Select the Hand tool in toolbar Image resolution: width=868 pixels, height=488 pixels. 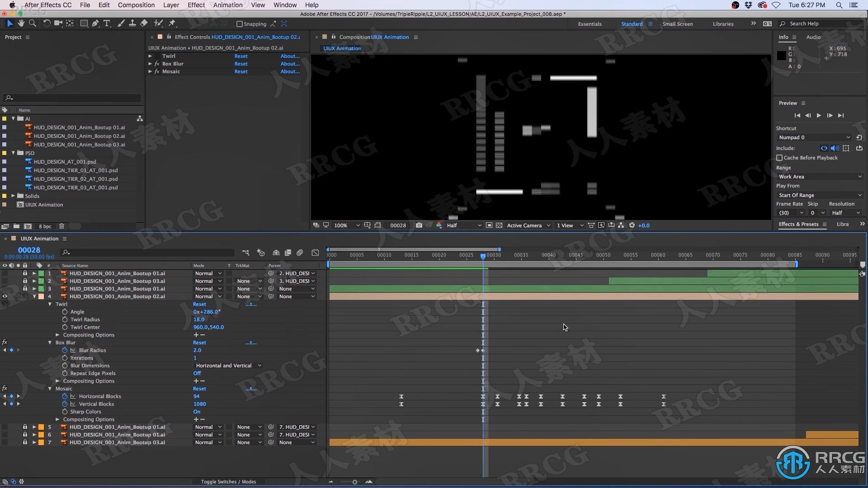click(21, 24)
